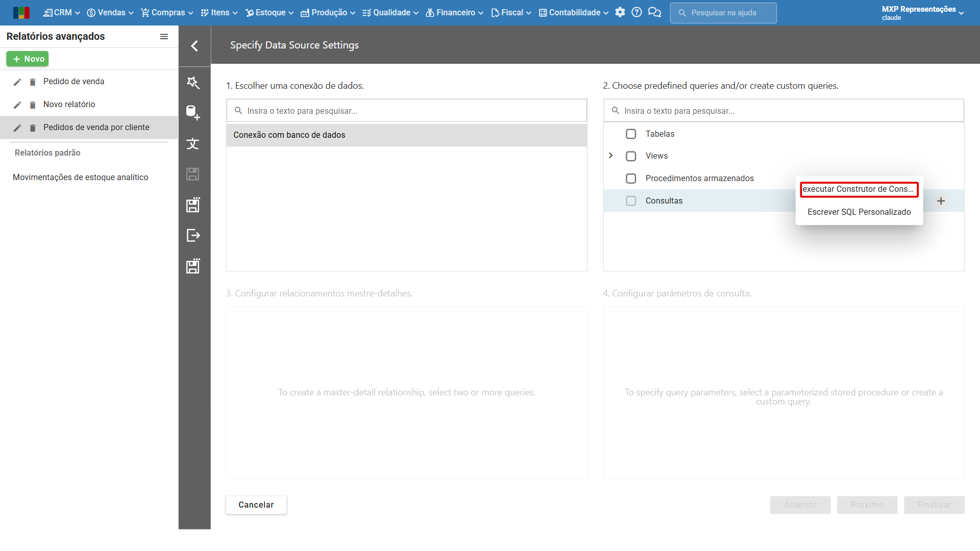Toggle the sidebar hamburger menu
Screen dimensions: 980x551
(x=164, y=37)
